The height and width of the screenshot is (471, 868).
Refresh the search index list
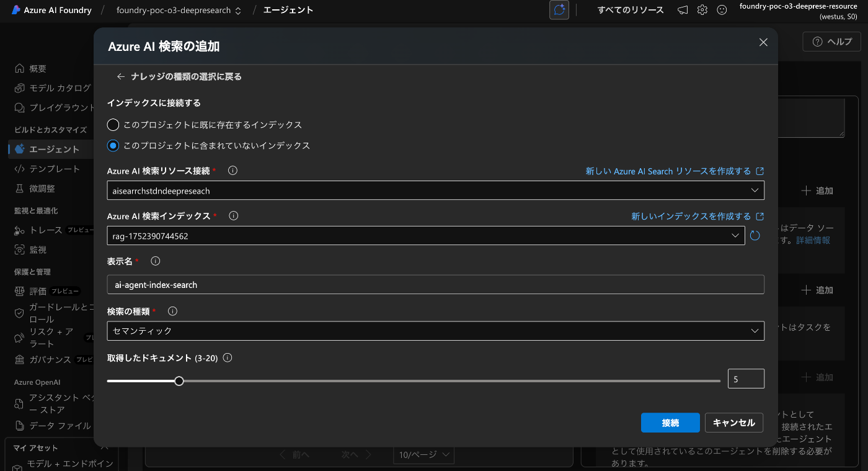pyautogui.click(x=755, y=236)
